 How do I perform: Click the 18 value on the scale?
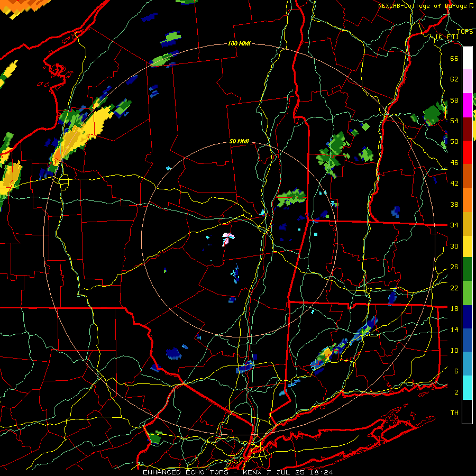pyautogui.click(x=454, y=309)
